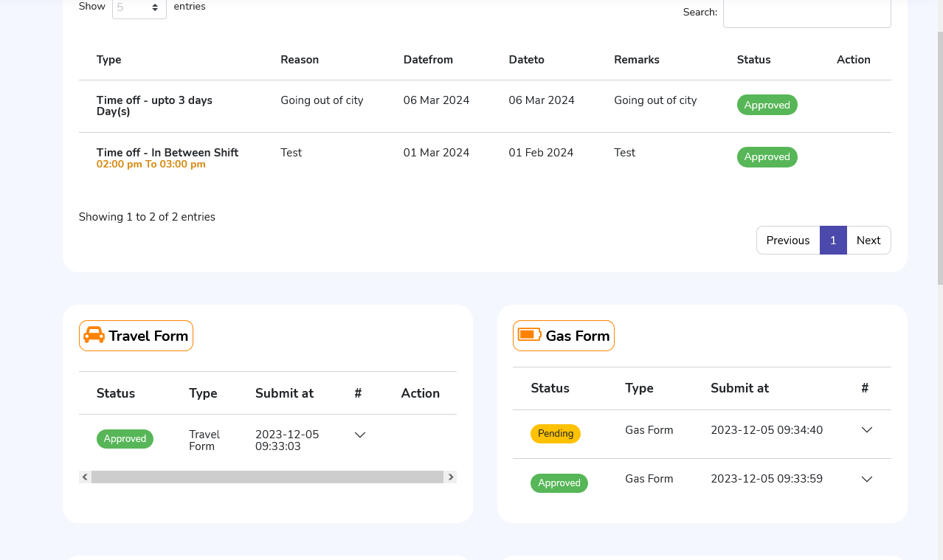Sort the table by Datefrom column
The width and height of the screenshot is (943, 560).
[428, 60]
